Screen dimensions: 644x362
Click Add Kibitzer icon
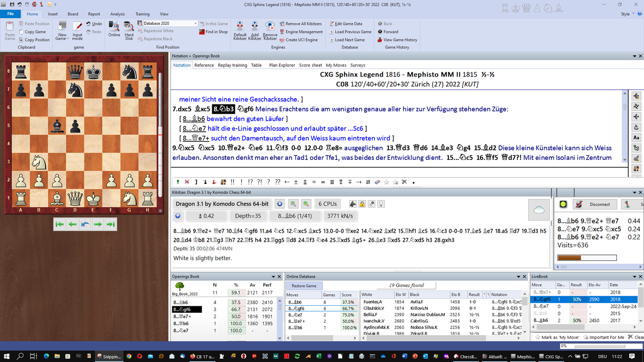click(255, 31)
